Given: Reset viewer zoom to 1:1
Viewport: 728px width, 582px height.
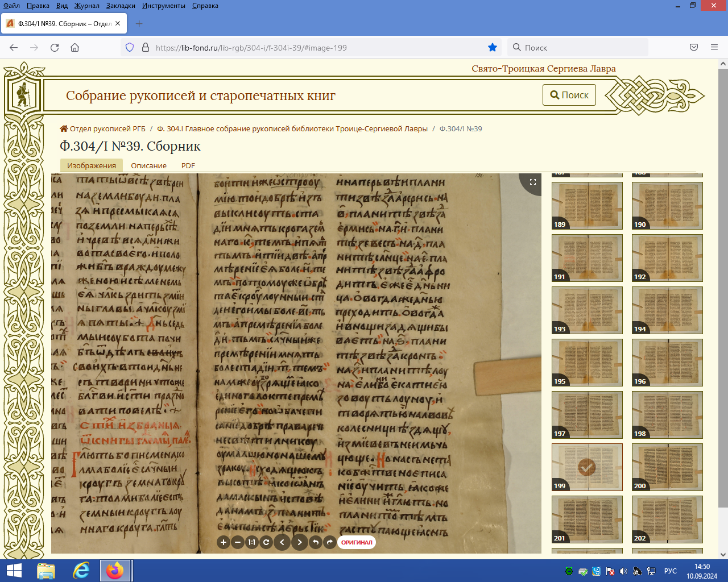Looking at the screenshot, I should tap(252, 542).
